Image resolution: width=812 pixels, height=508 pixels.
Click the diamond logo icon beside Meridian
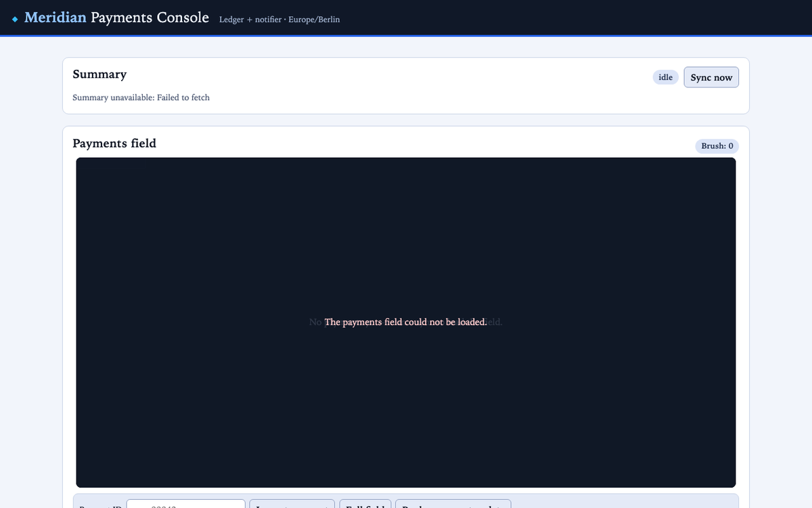(x=15, y=19)
